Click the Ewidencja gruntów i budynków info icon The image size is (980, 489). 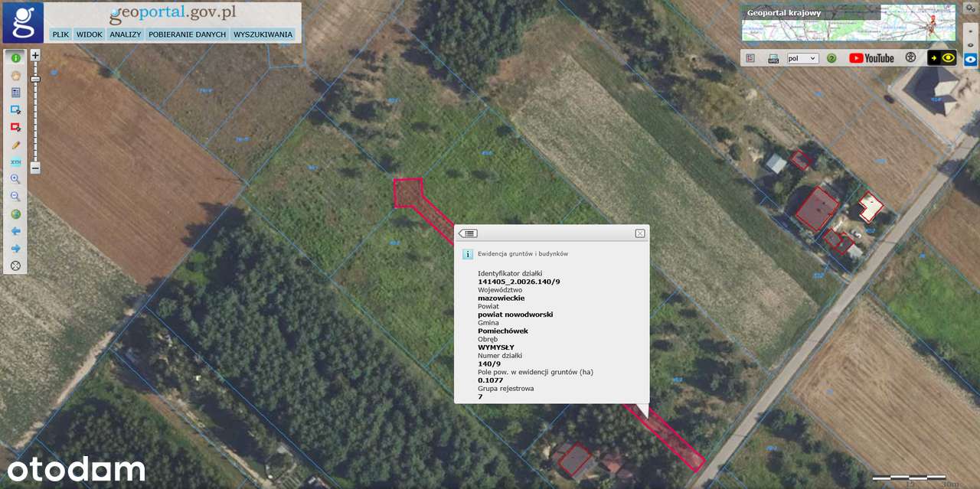[467, 254]
